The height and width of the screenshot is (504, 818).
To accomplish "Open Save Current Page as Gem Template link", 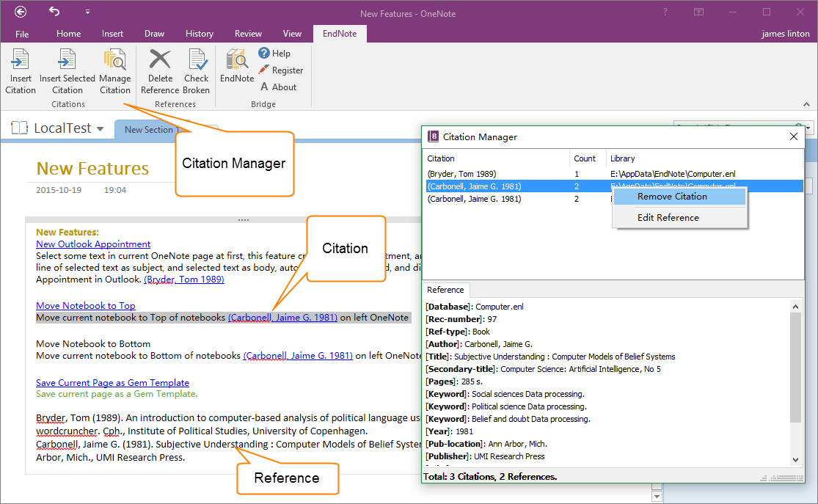I will click(x=113, y=382).
